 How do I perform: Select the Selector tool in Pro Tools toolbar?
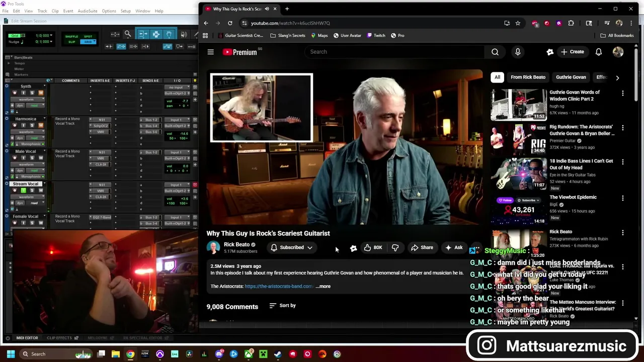point(156,34)
